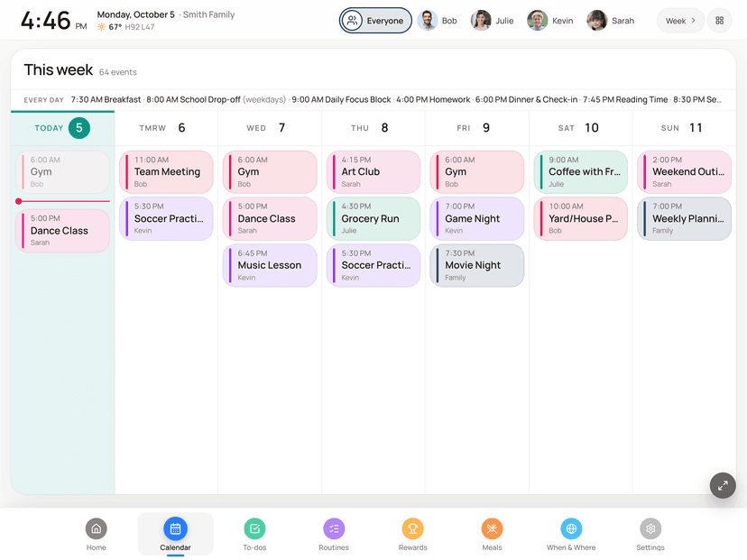The width and height of the screenshot is (747, 560).
Task: Open the Team Meeting event
Action: point(166,172)
